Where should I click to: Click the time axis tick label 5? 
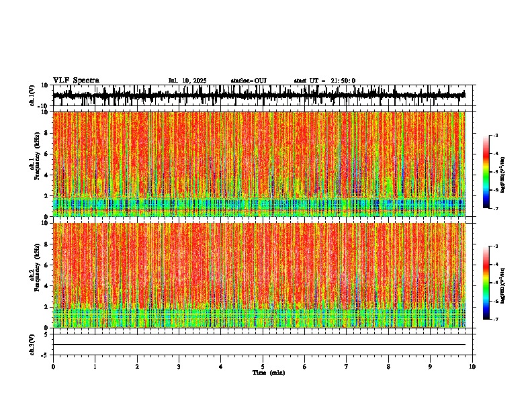coord(263,367)
